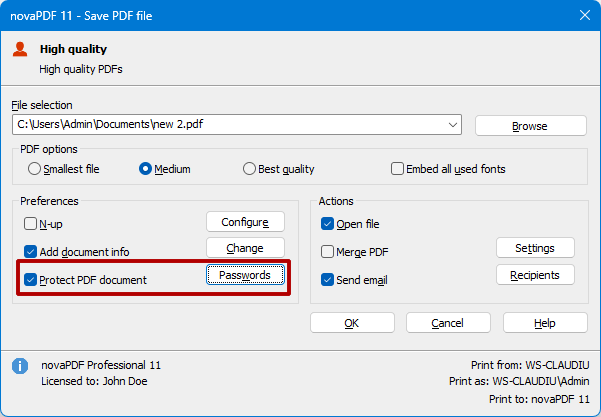Open email Recipients dialog
The height and width of the screenshot is (417, 601).
click(x=535, y=274)
